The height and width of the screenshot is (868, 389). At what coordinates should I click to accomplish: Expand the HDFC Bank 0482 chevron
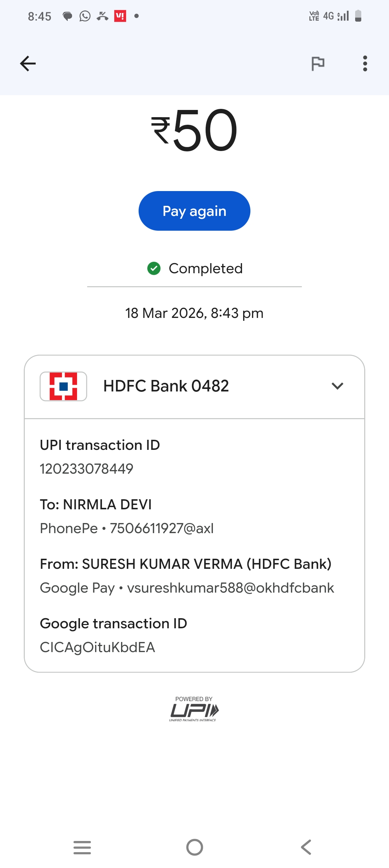[337, 386]
